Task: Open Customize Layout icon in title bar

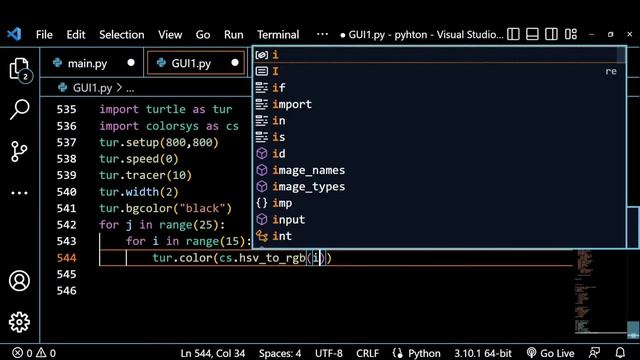Action: 571,34
